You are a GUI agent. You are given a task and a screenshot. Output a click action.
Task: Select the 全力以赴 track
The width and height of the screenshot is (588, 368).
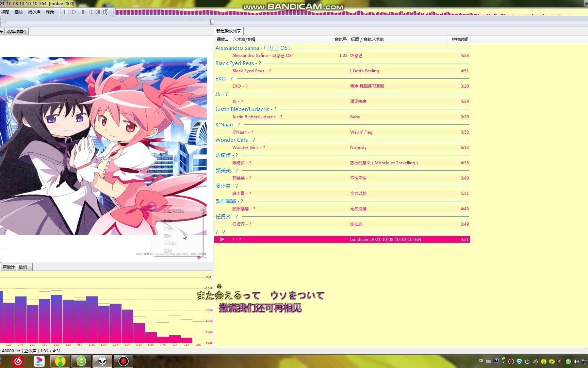click(342, 194)
